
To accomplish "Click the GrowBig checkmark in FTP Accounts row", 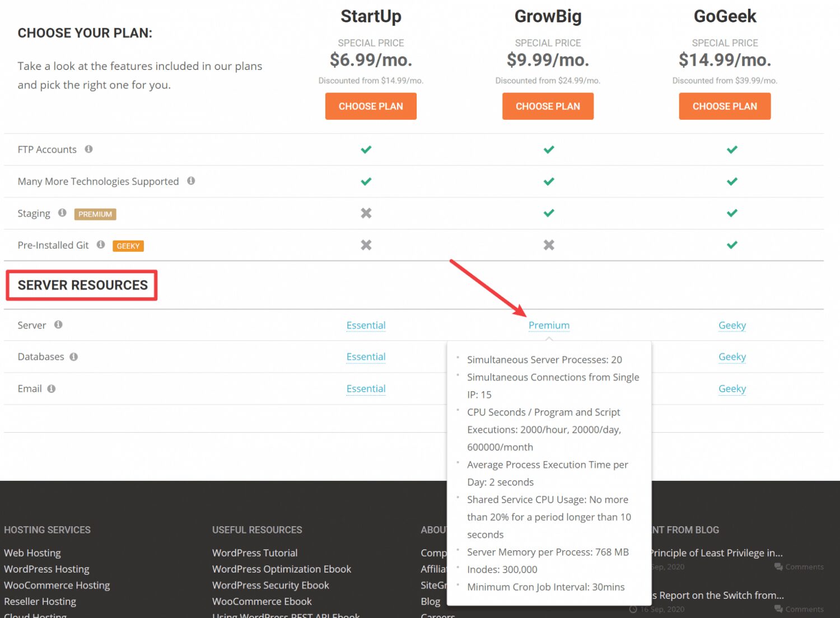I will pos(549,149).
